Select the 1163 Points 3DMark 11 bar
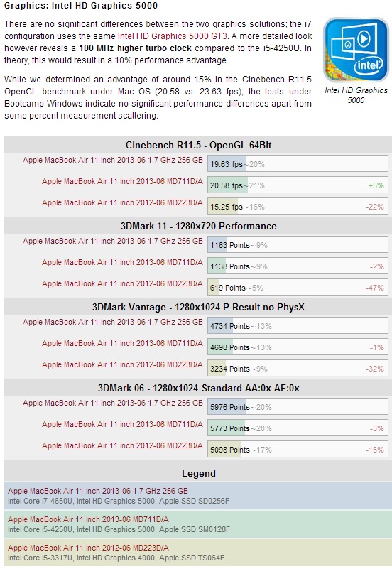Screen dimensions: 392x569 298,245
